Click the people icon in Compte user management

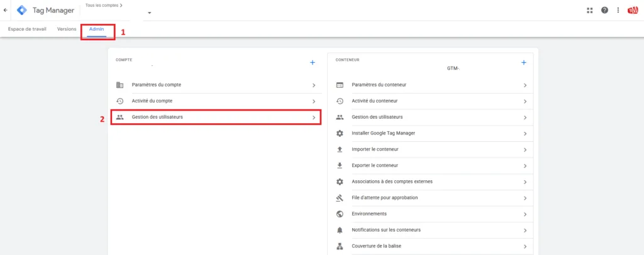119,117
